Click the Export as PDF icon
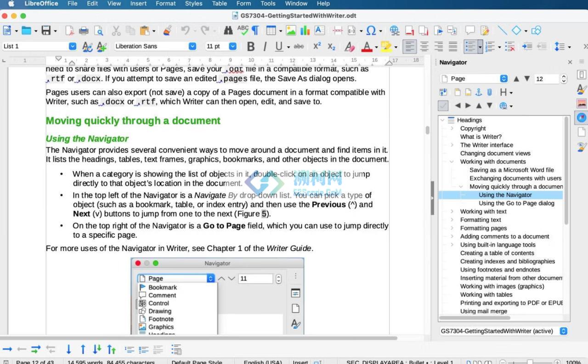Image resolution: width=588 pixels, height=364 pixels. [x=69, y=31]
